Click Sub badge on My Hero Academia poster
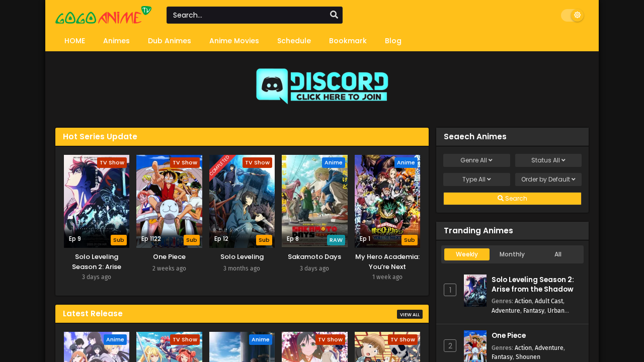The height and width of the screenshot is (362, 644). pos(410,240)
